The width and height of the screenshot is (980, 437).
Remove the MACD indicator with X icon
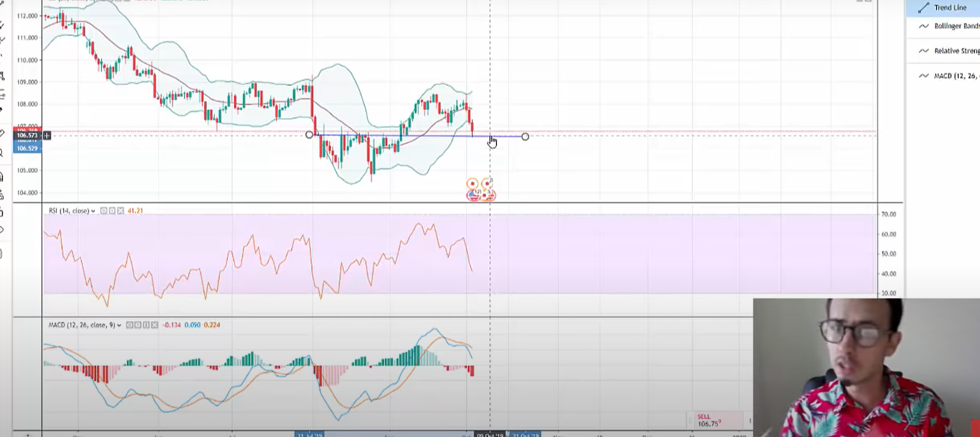155,325
